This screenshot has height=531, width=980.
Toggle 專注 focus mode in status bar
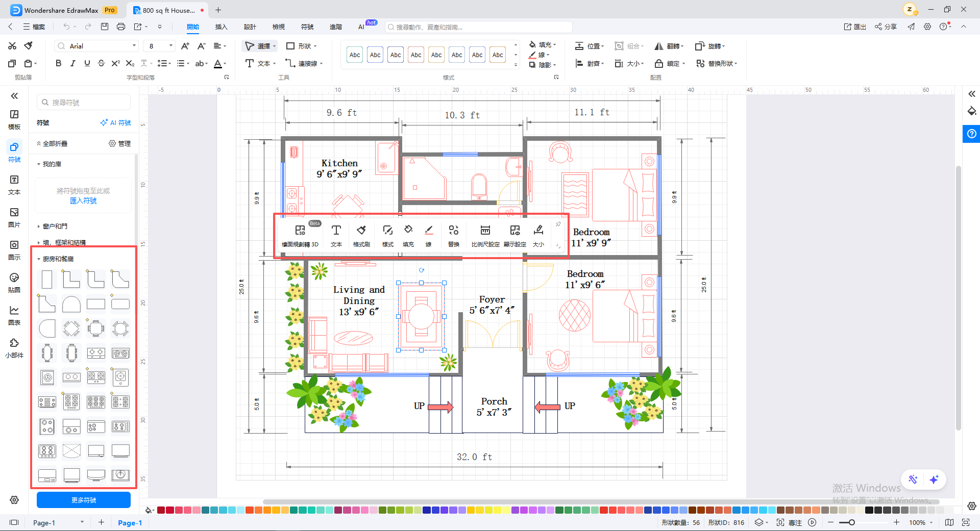coord(789,522)
